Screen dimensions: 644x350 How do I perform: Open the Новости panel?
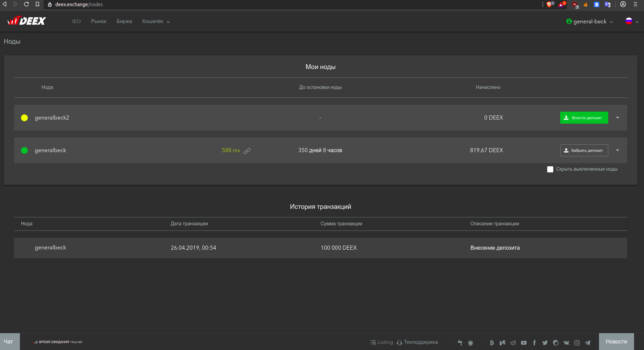tap(616, 341)
